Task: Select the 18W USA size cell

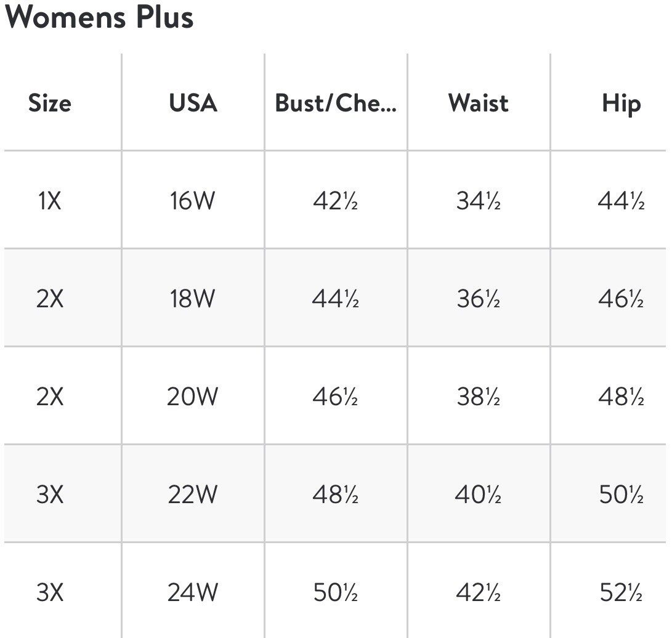Action: point(192,299)
